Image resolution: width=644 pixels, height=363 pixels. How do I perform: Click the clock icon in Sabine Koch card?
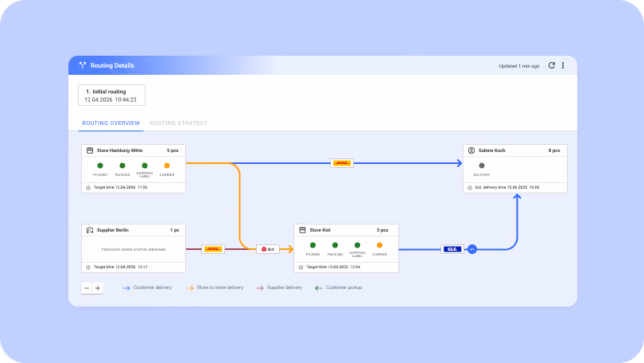click(x=470, y=187)
